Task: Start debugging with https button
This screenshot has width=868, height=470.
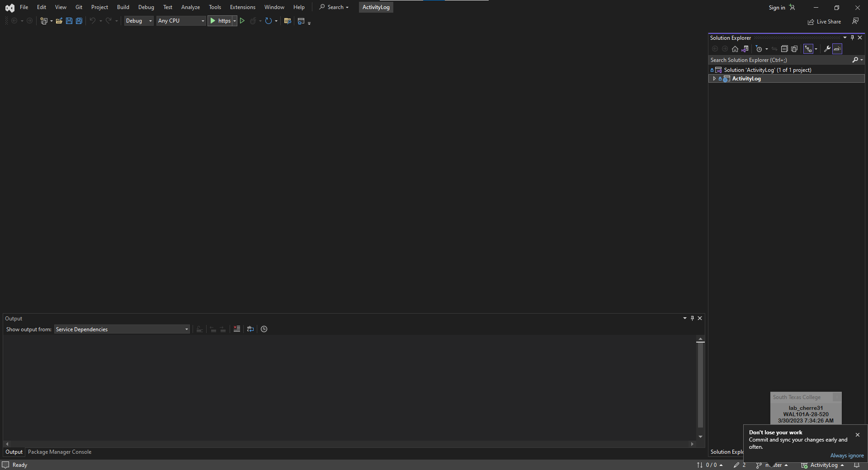Action: pyautogui.click(x=220, y=21)
